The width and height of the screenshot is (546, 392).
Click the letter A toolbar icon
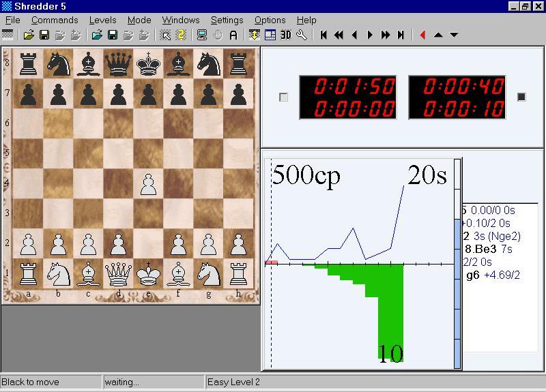pyautogui.click(x=233, y=35)
